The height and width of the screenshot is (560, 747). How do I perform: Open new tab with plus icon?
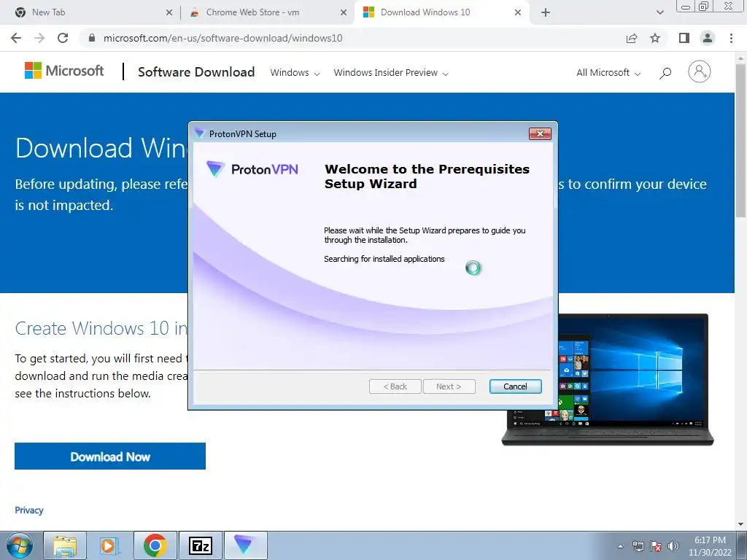pos(546,13)
